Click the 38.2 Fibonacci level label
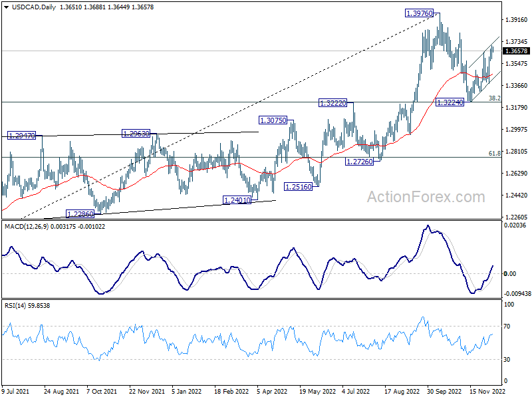This screenshot has width=532, height=399. coord(494,98)
